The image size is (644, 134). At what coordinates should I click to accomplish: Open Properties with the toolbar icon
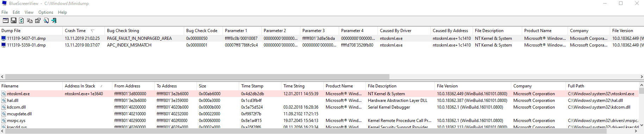pyautogui.click(x=38, y=20)
